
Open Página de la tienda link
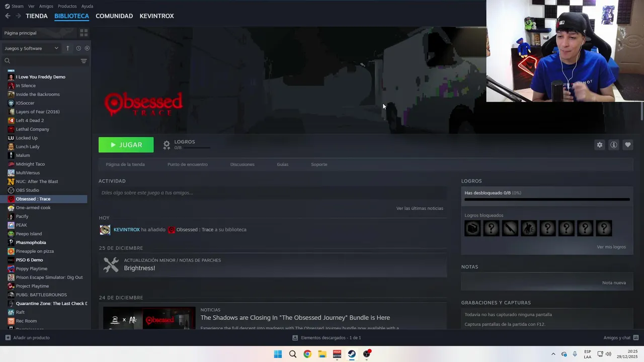click(125, 164)
